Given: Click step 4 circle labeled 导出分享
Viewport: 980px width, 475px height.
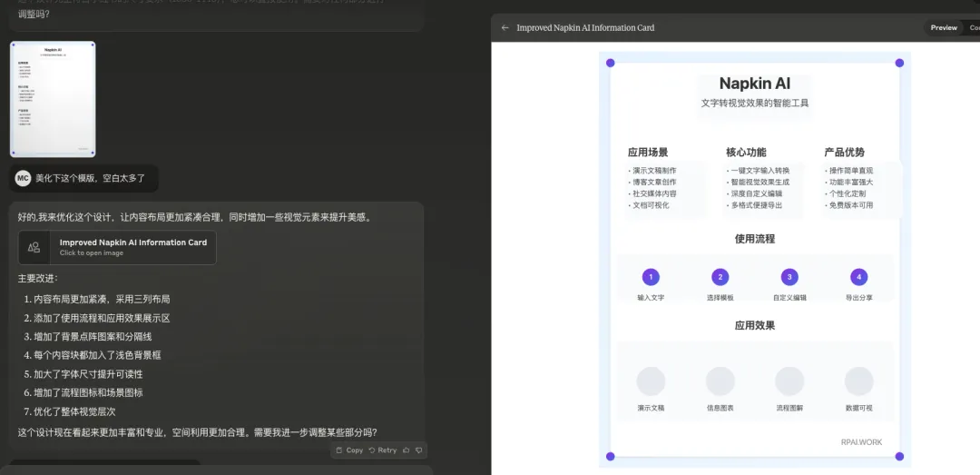Looking at the screenshot, I should point(858,278).
